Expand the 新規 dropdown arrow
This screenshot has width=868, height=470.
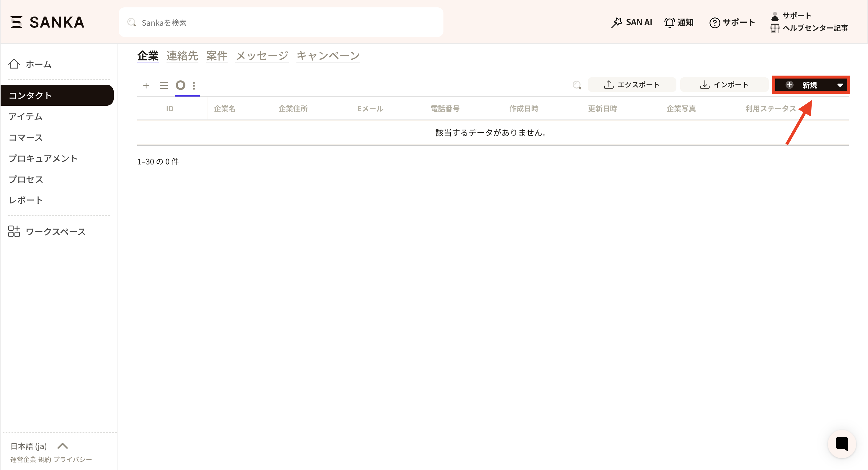(840, 85)
